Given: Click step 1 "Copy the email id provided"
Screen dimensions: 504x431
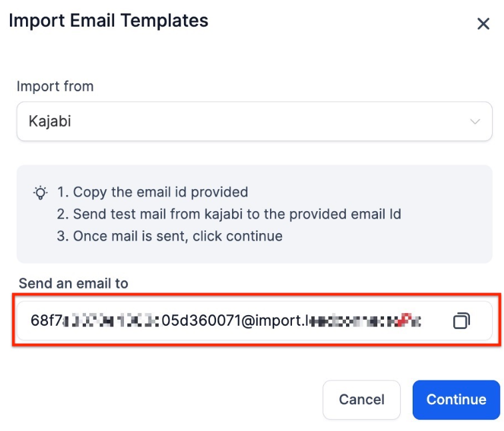Looking at the screenshot, I should click(x=160, y=193).
